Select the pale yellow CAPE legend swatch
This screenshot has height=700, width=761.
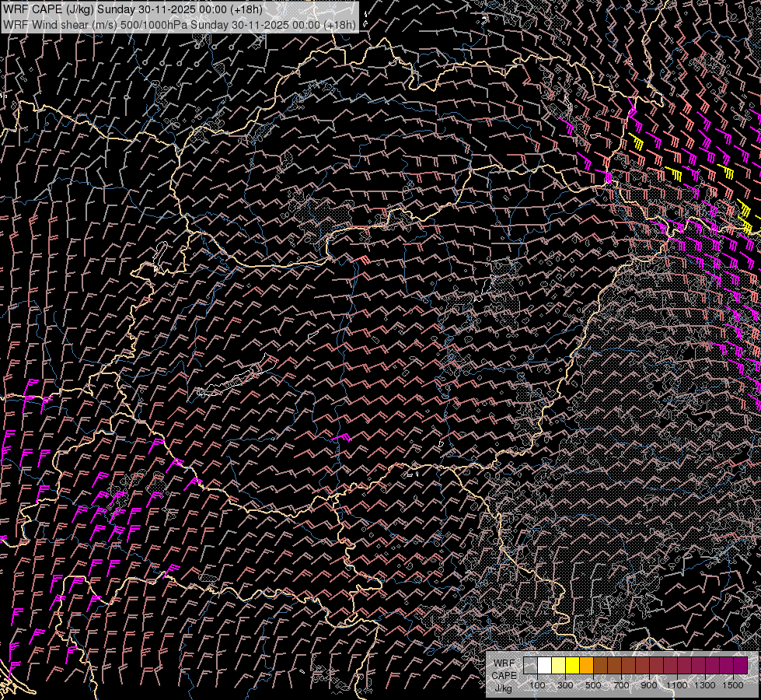558,666
